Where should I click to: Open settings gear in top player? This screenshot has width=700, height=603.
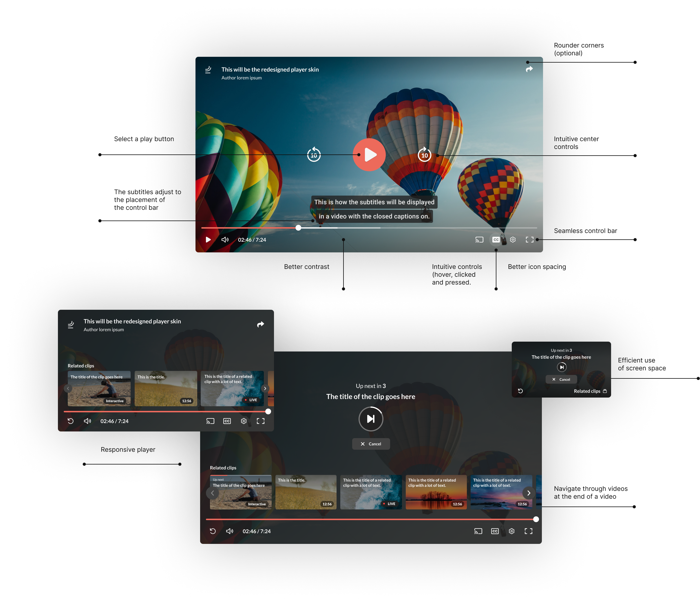(513, 240)
